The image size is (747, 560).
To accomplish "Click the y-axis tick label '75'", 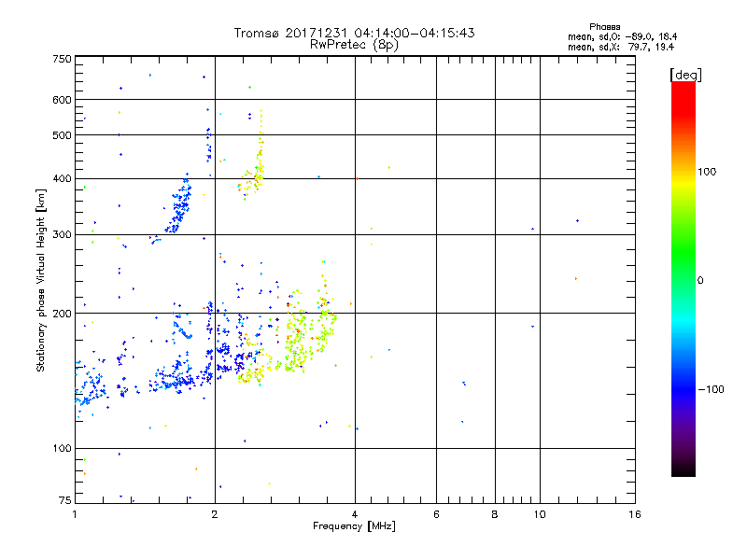I will (64, 500).
